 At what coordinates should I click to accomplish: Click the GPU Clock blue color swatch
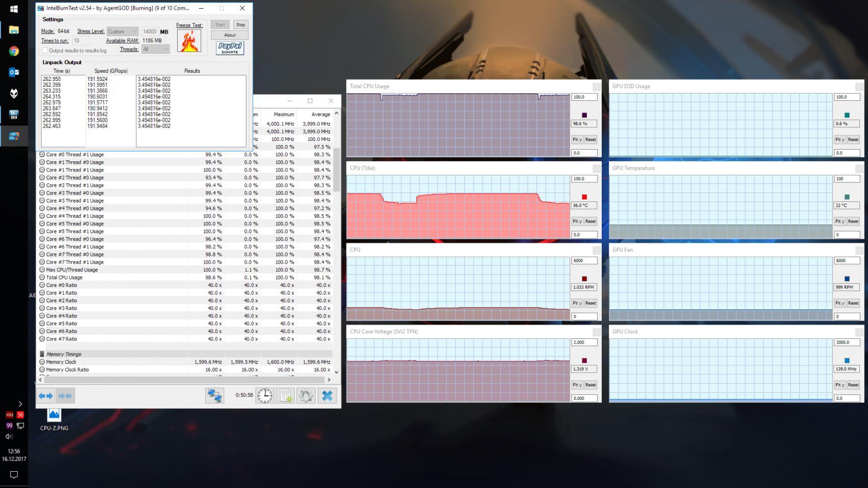[x=847, y=361]
